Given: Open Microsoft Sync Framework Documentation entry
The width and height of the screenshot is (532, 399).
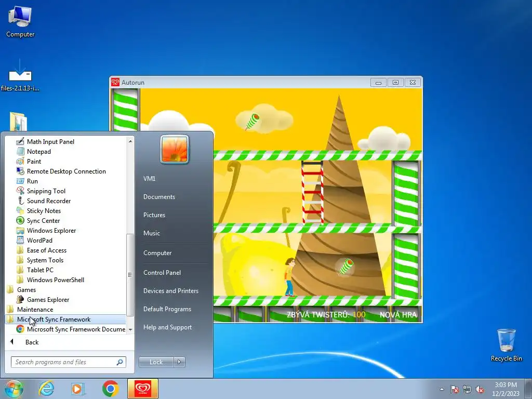Looking at the screenshot, I should pyautogui.click(x=76, y=329).
